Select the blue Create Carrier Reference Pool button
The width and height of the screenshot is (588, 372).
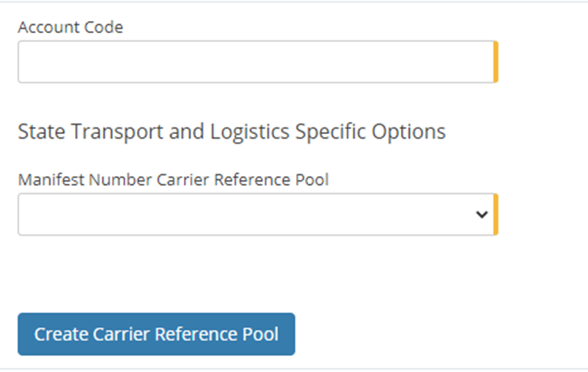coord(156,334)
